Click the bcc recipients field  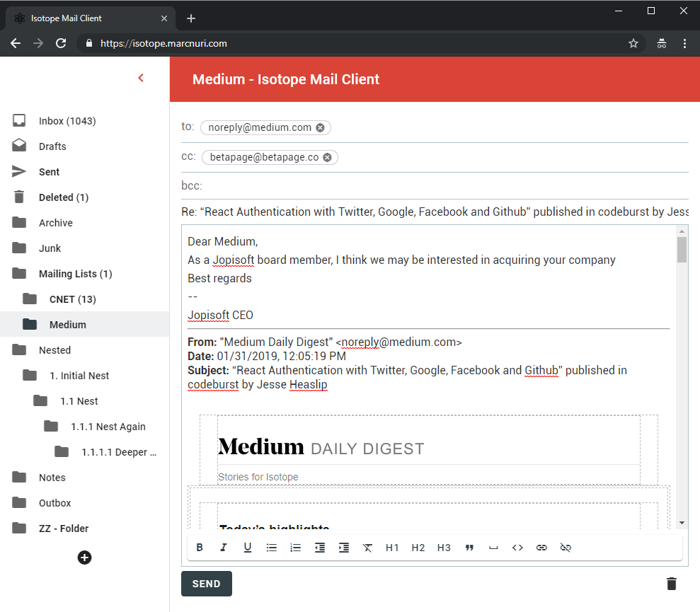[435, 185]
